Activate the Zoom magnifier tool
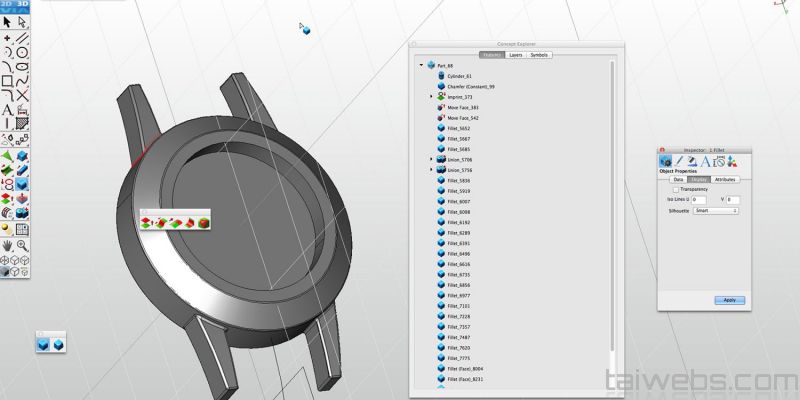Viewport: 800px width, 400px height. [x=21, y=243]
